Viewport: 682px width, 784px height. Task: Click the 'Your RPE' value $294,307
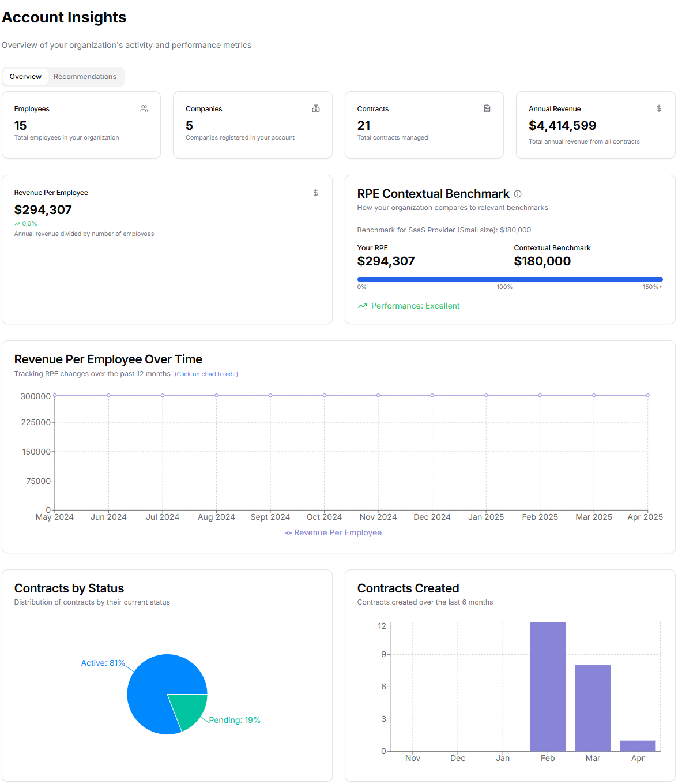click(386, 261)
